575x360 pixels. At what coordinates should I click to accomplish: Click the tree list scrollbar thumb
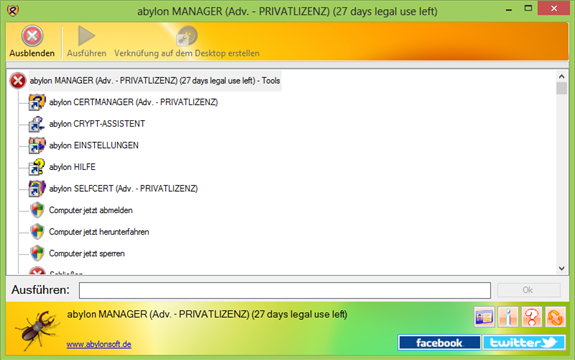pyautogui.click(x=561, y=88)
